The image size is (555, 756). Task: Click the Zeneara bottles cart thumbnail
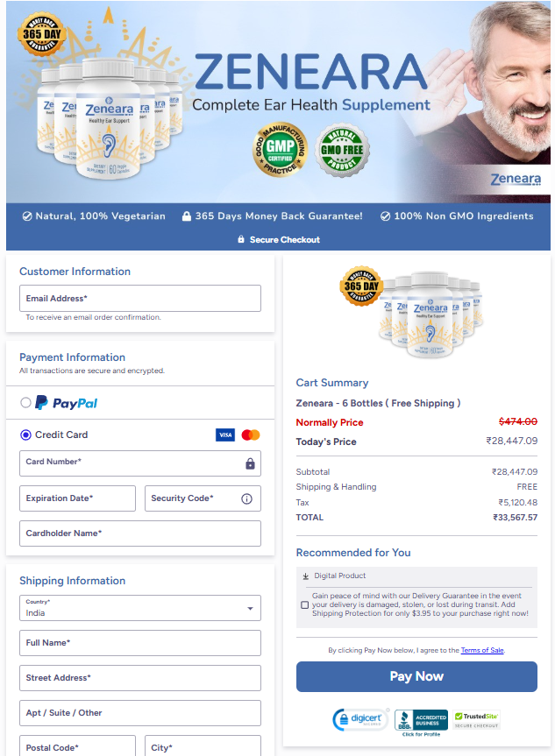[412, 313]
